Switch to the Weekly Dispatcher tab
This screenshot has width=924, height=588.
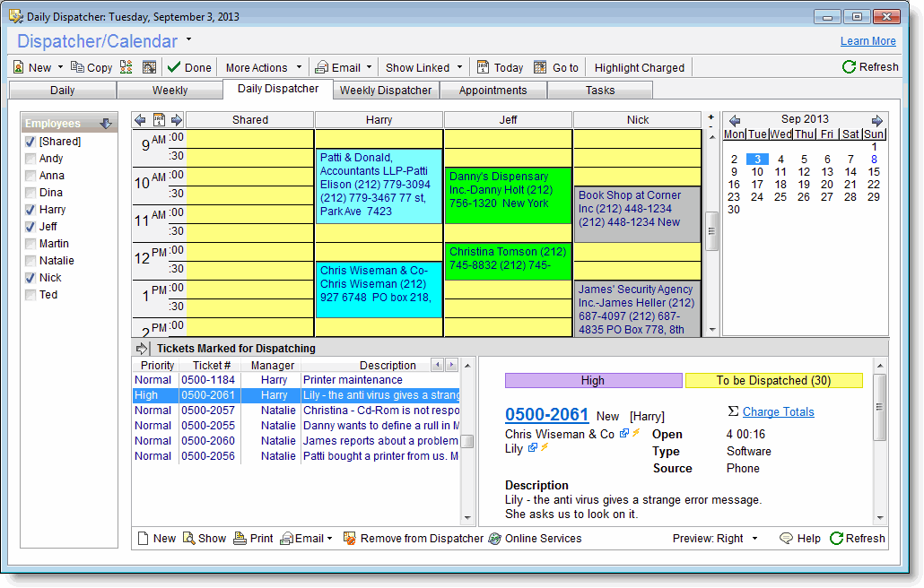click(386, 91)
